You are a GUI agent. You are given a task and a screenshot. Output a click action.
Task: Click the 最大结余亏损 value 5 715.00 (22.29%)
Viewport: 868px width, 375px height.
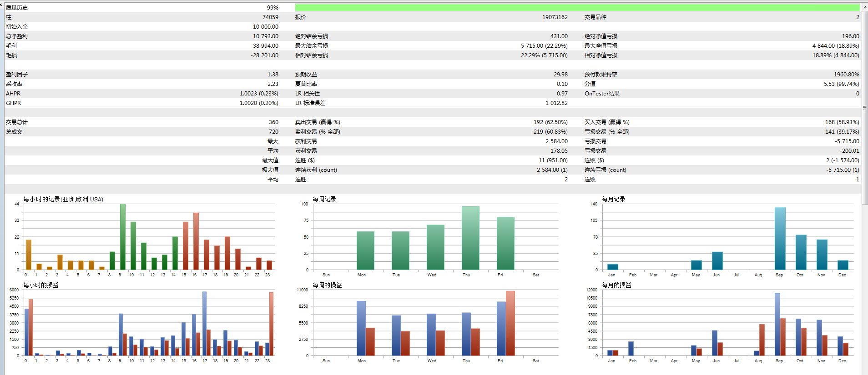(x=544, y=46)
